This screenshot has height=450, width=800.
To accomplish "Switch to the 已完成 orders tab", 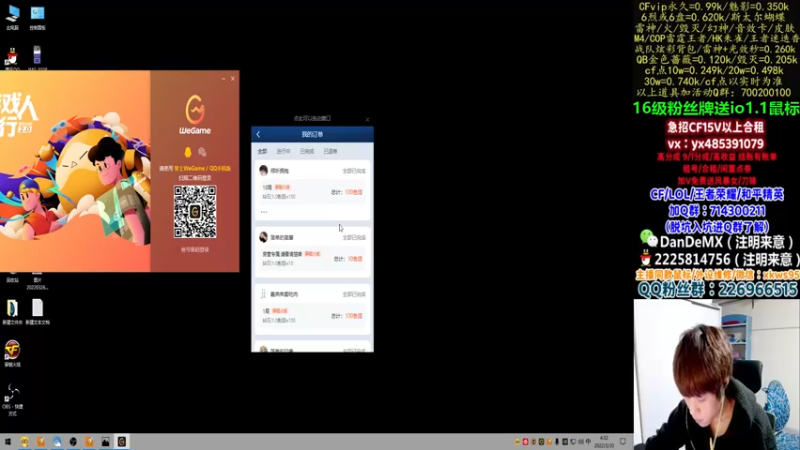I will tap(307, 152).
